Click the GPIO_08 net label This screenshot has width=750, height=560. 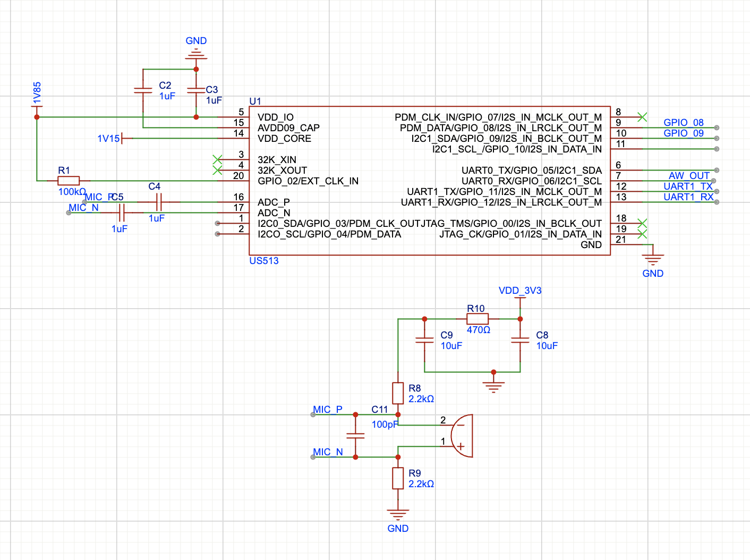[683, 123]
